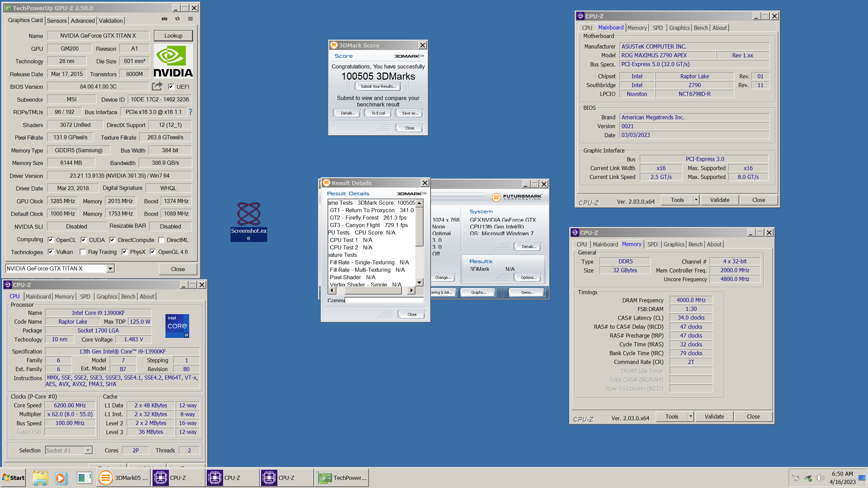Open the Validation tab in GPU-Z
The height and width of the screenshot is (488, 868).
point(111,21)
